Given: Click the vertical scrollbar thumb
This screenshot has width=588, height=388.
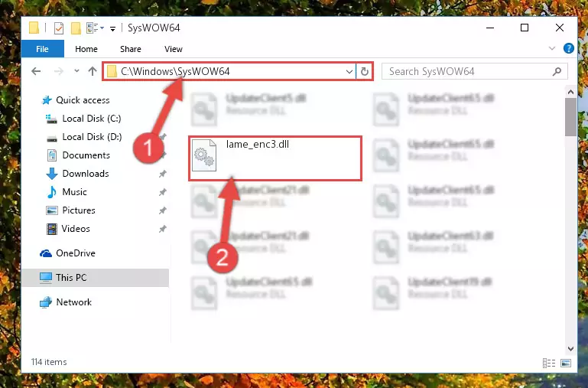Looking at the screenshot, I should [x=570, y=117].
